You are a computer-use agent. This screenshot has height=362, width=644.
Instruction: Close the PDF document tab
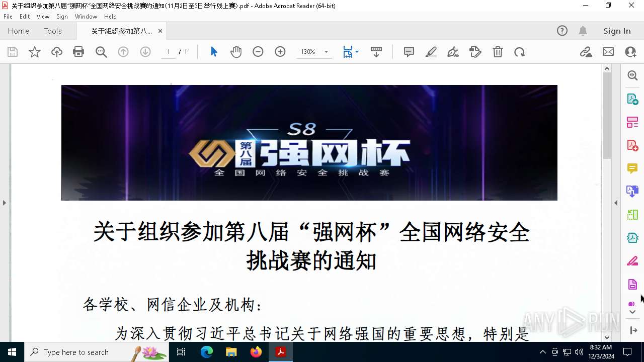160,31
